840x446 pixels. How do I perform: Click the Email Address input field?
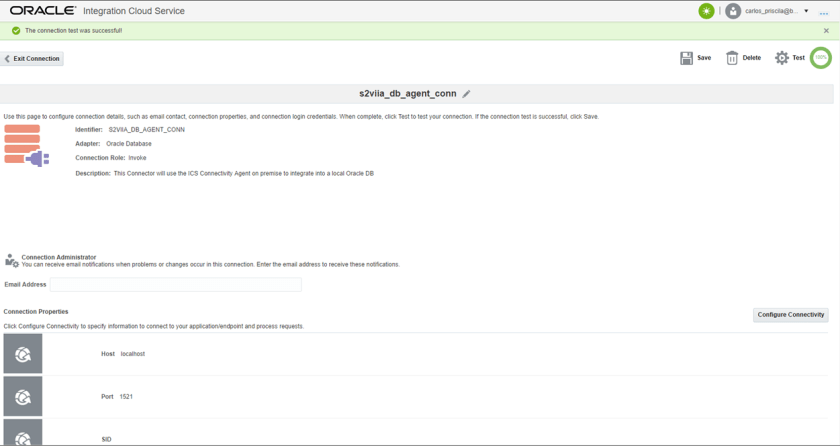pyautogui.click(x=176, y=285)
